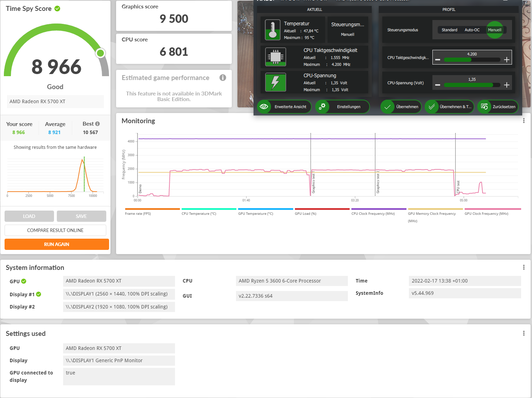Click the CPU score value 6 801
The width and height of the screenshot is (532, 398).
(x=174, y=52)
